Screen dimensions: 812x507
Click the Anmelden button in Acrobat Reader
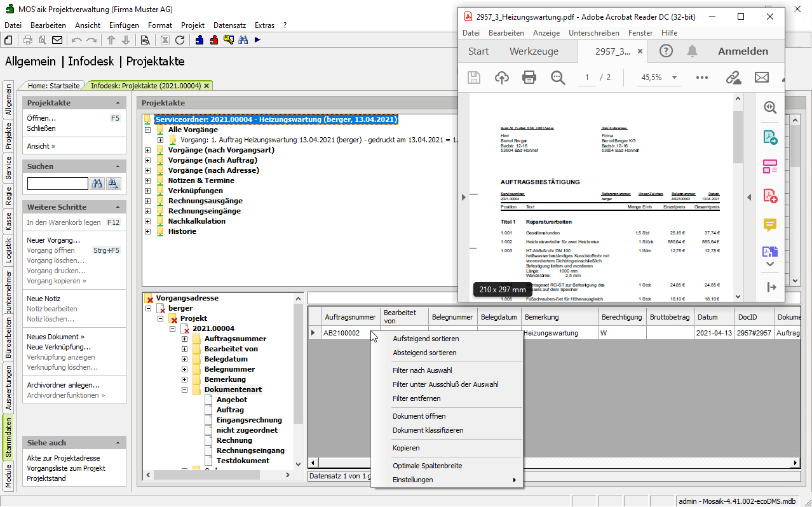point(743,51)
